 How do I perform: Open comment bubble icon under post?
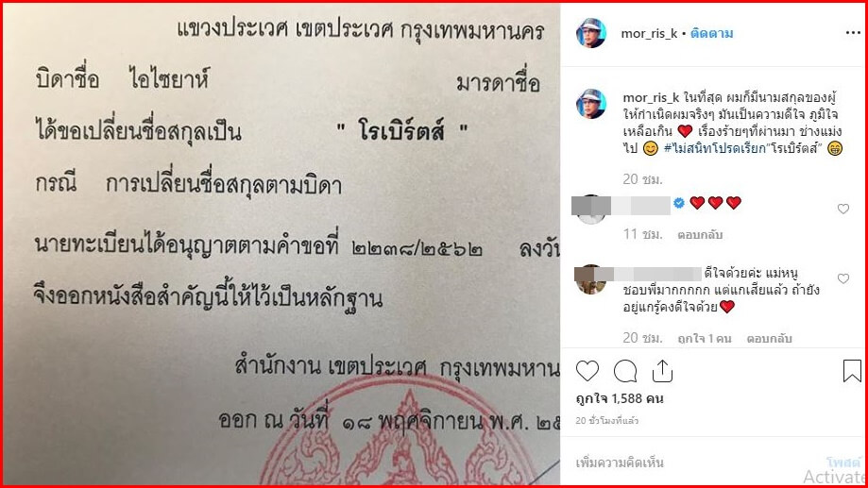[x=625, y=371]
